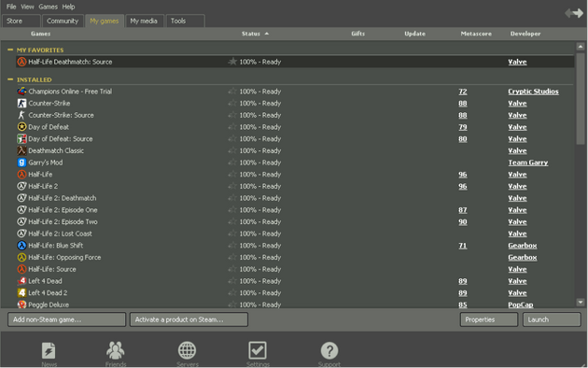Viewport: 588px width, 368px height.
Task: Click the Day of Defeat game icon
Action: click(21, 127)
